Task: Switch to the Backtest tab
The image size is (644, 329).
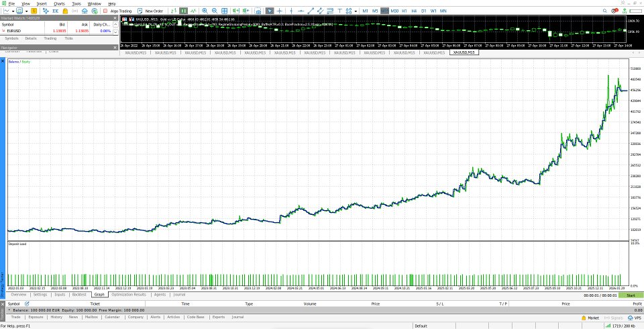Action: pos(79,295)
